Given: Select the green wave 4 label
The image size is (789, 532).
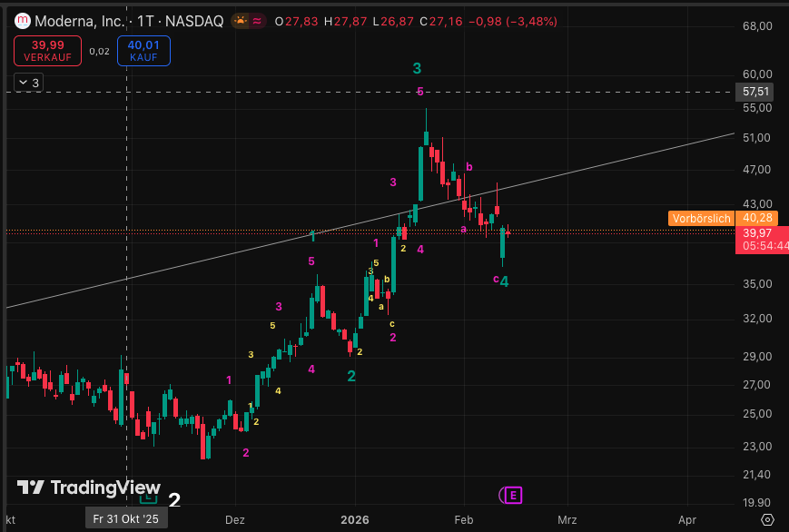Looking at the screenshot, I should [x=504, y=282].
